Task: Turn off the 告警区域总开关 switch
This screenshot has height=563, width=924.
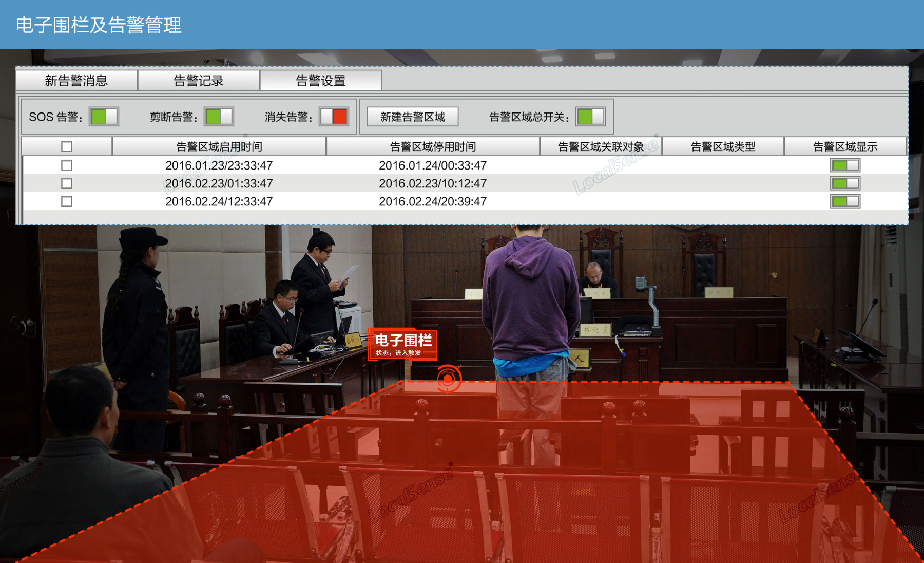Action: click(x=590, y=117)
